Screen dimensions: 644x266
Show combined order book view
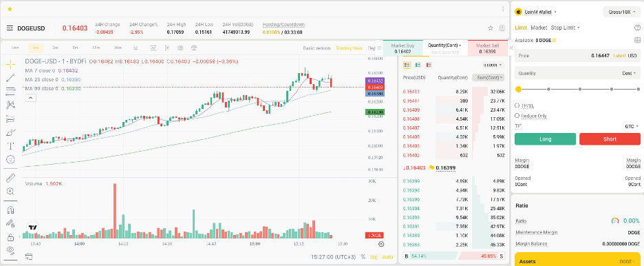[407, 65]
